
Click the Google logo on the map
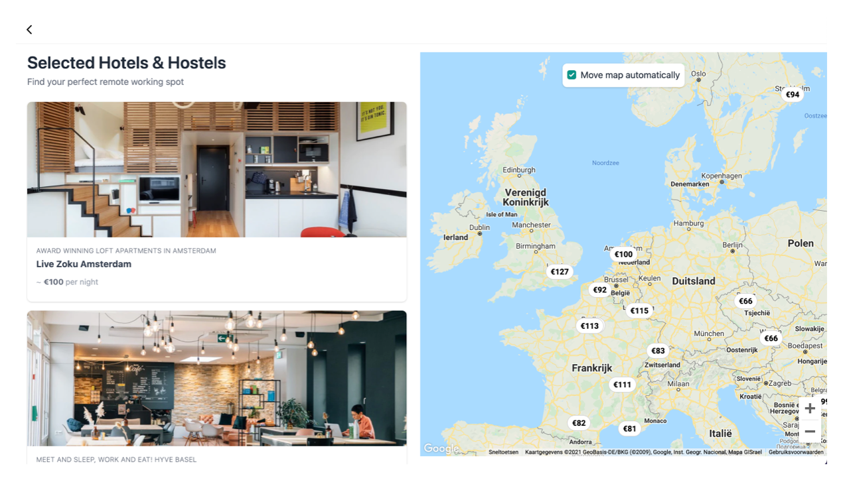click(x=441, y=449)
